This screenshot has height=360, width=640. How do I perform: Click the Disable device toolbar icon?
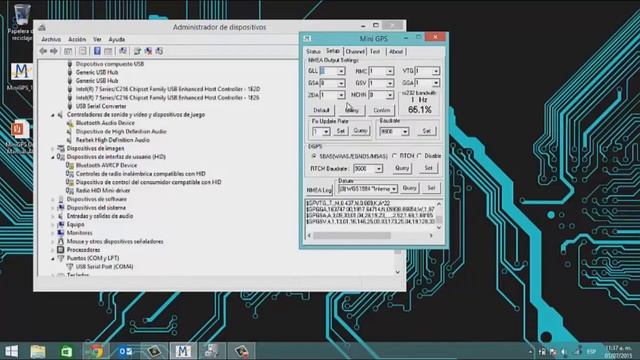[159, 51]
